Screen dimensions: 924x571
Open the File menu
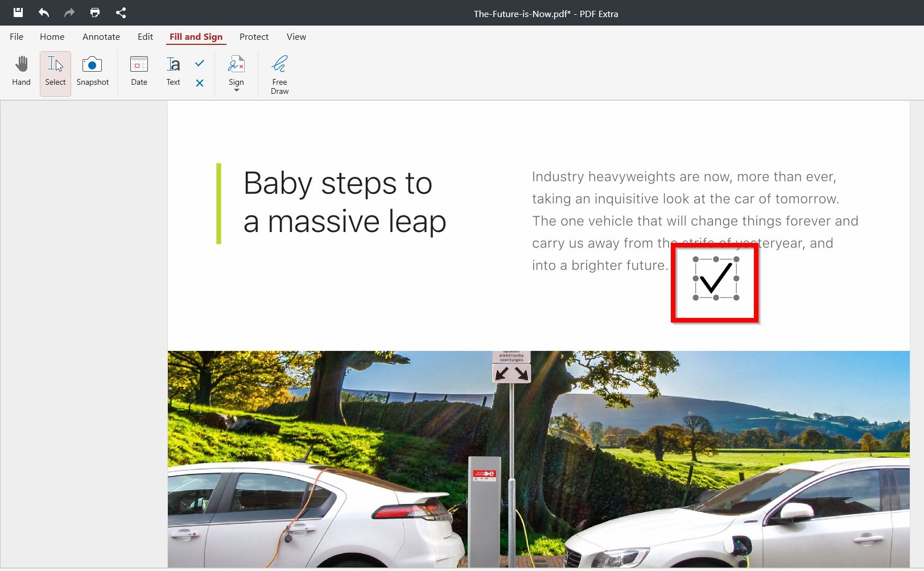(x=16, y=36)
